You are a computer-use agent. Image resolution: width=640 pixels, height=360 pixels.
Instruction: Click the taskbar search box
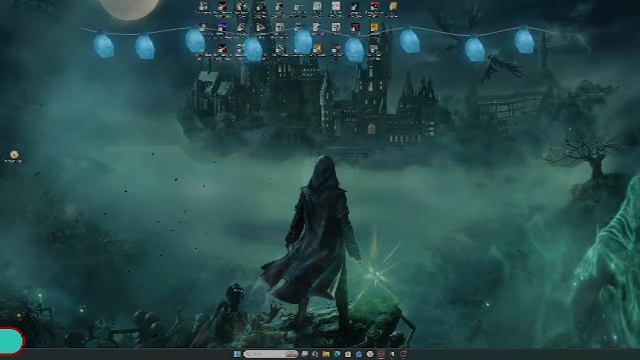pyautogui.click(x=271, y=354)
